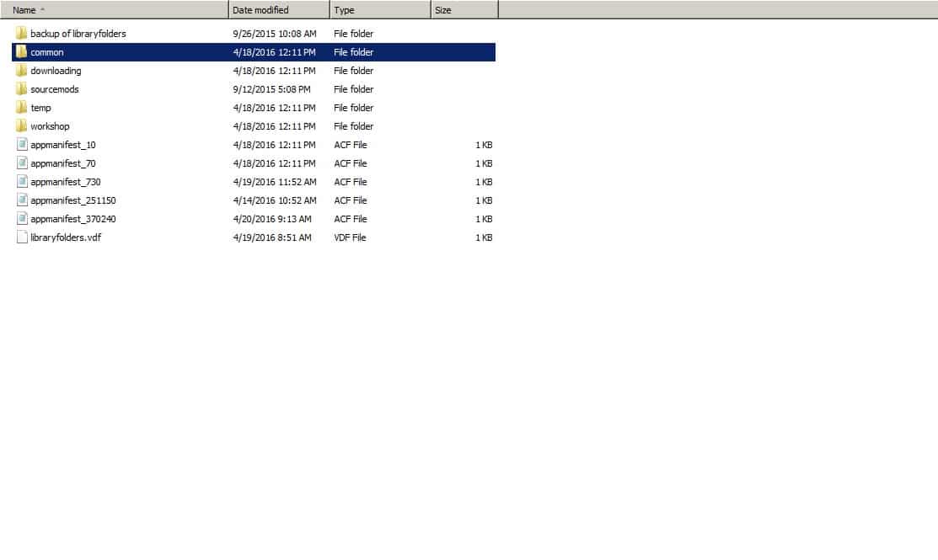Select the workshop folder icon

[22, 126]
